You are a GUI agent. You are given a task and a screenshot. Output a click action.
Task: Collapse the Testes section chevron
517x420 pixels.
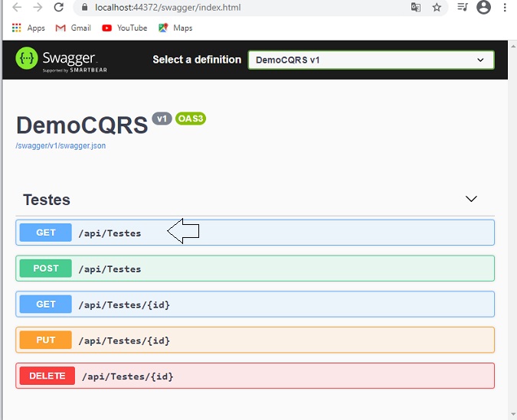[x=471, y=199]
